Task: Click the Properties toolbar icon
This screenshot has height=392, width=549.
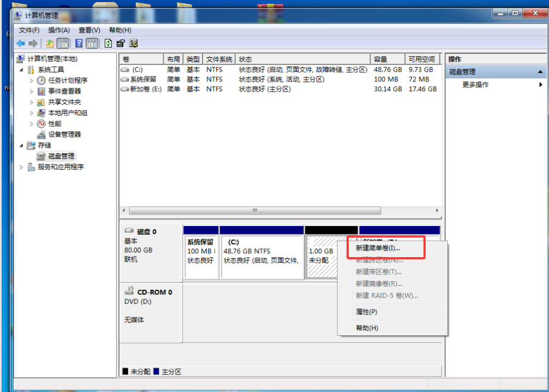Action: tap(121, 44)
